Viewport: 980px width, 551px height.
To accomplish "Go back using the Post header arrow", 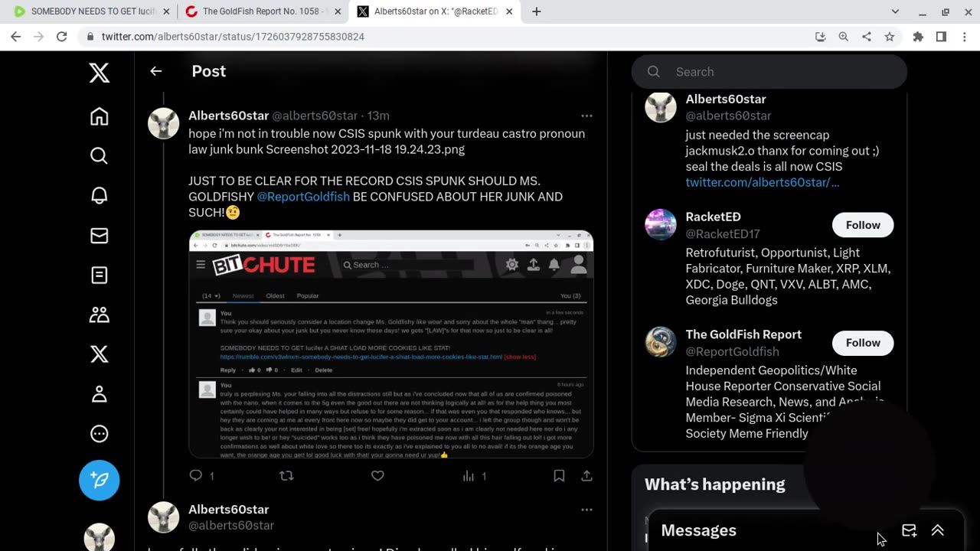I will click(155, 71).
